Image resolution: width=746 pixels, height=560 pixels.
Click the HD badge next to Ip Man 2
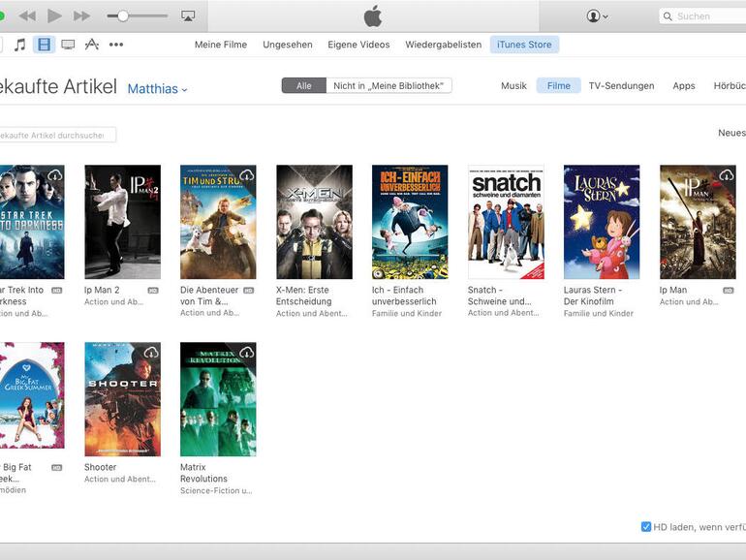[153, 291]
